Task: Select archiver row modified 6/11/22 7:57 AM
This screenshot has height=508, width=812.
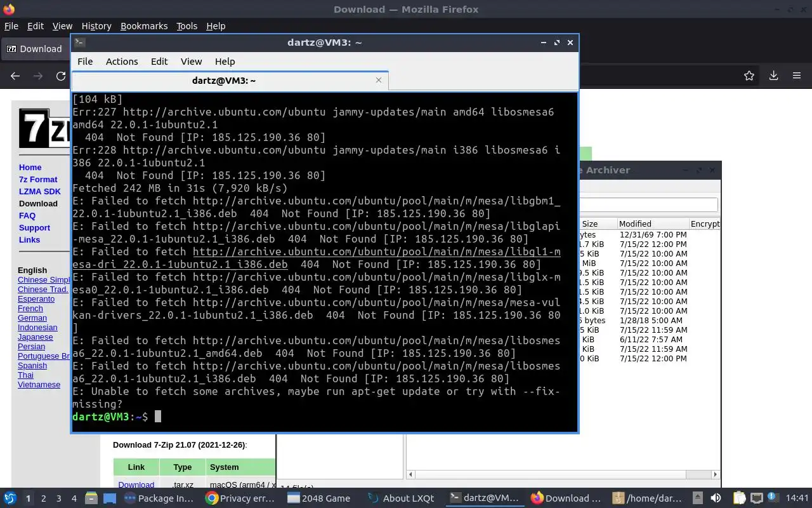Action: pos(650,339)
